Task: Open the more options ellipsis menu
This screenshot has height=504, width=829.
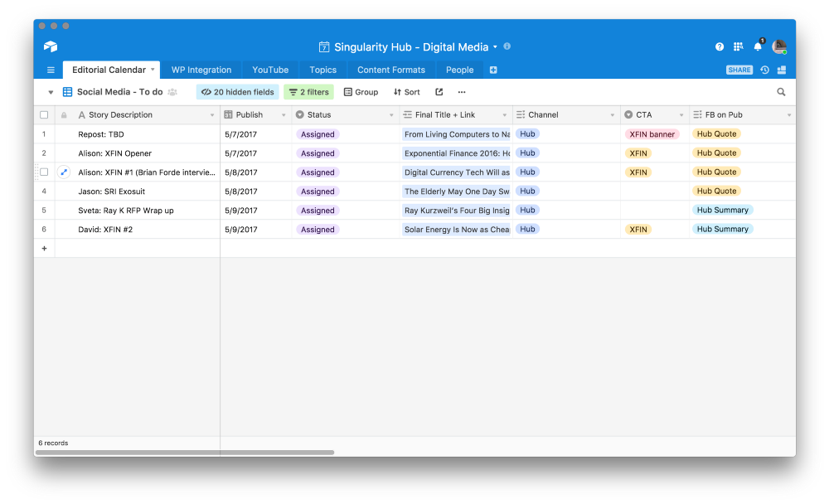Action: click(x=462, y=92)
